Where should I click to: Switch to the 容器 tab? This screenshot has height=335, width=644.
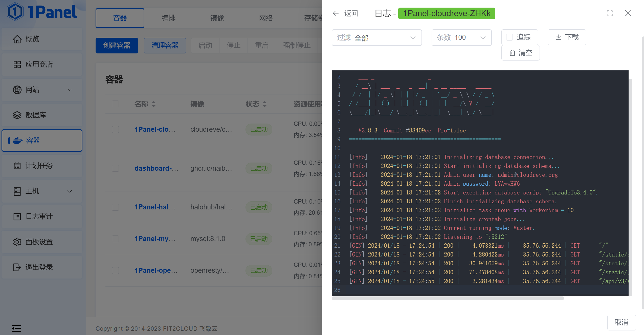[x=120, y=18]
